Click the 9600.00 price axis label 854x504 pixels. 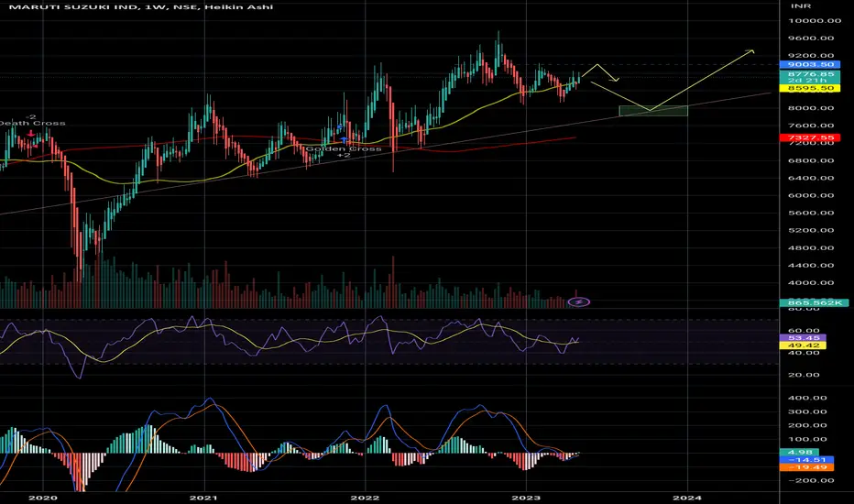tap(811, 38)
